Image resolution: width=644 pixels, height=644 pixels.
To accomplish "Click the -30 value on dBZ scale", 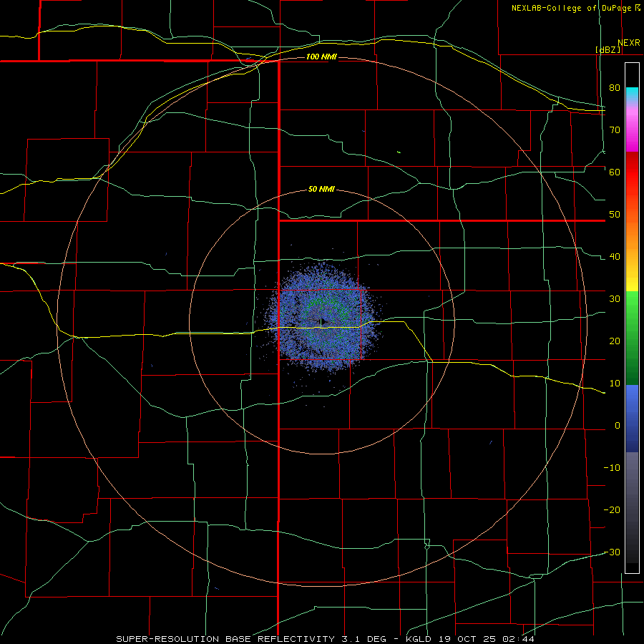I will click(612, 552).
